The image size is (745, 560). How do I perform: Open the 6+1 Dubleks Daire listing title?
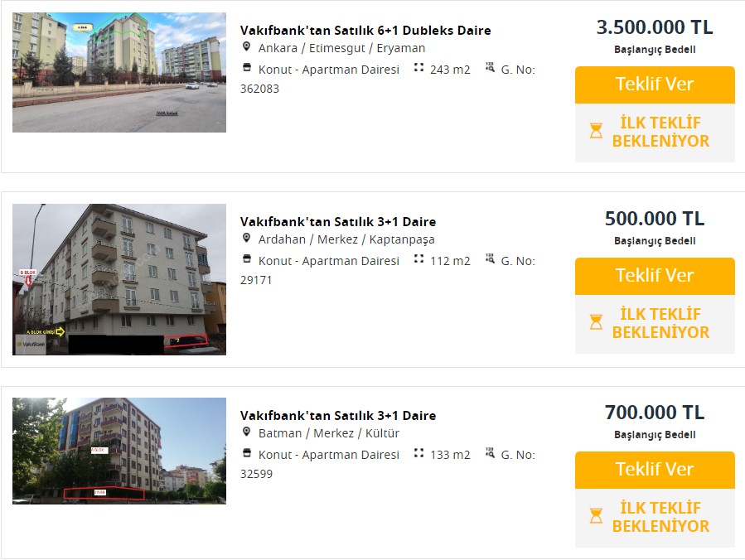pos(365,31)
